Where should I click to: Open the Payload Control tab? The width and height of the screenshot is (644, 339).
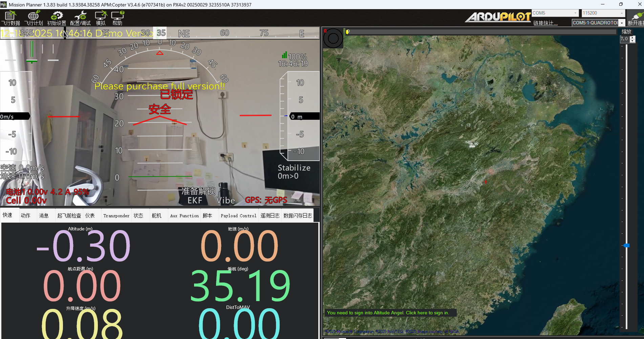(238, 216)
